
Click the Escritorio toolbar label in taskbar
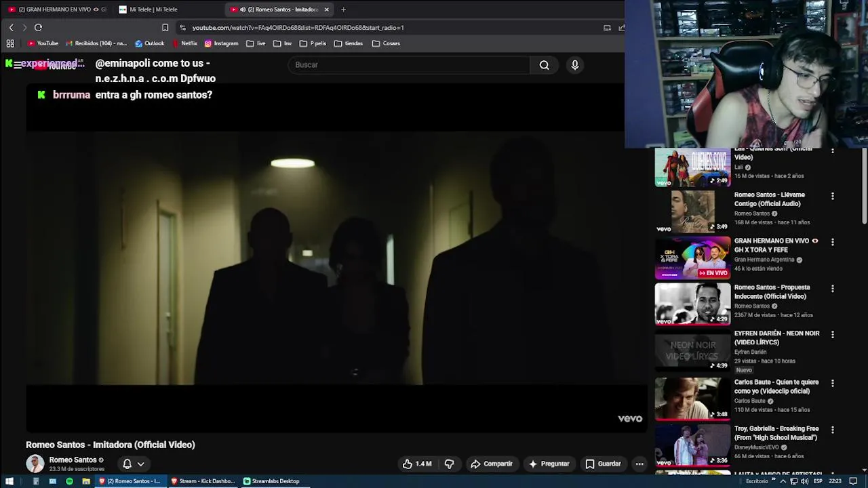click(x=757, y=481)
